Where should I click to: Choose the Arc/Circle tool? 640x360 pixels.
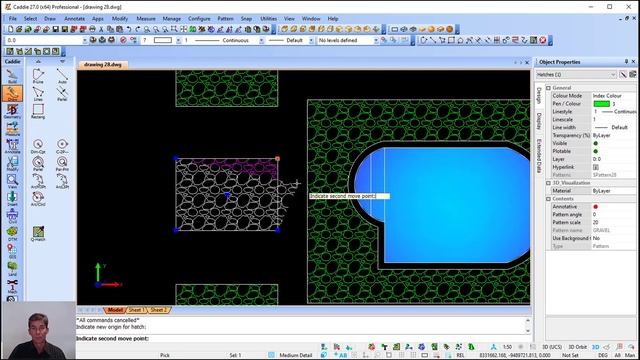pos(38,198)
